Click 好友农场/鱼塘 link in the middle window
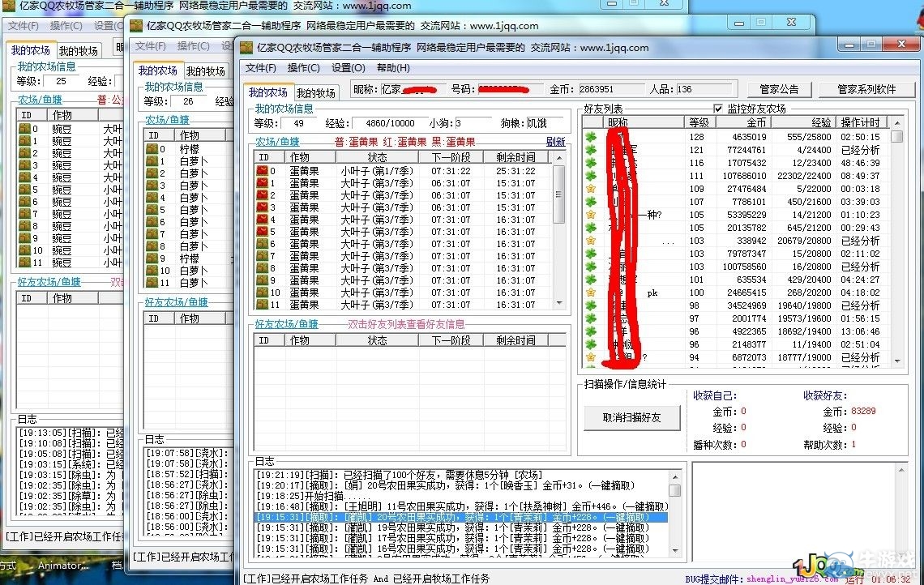This screenshot has width=924, height=585. click(x=176, y=302)
